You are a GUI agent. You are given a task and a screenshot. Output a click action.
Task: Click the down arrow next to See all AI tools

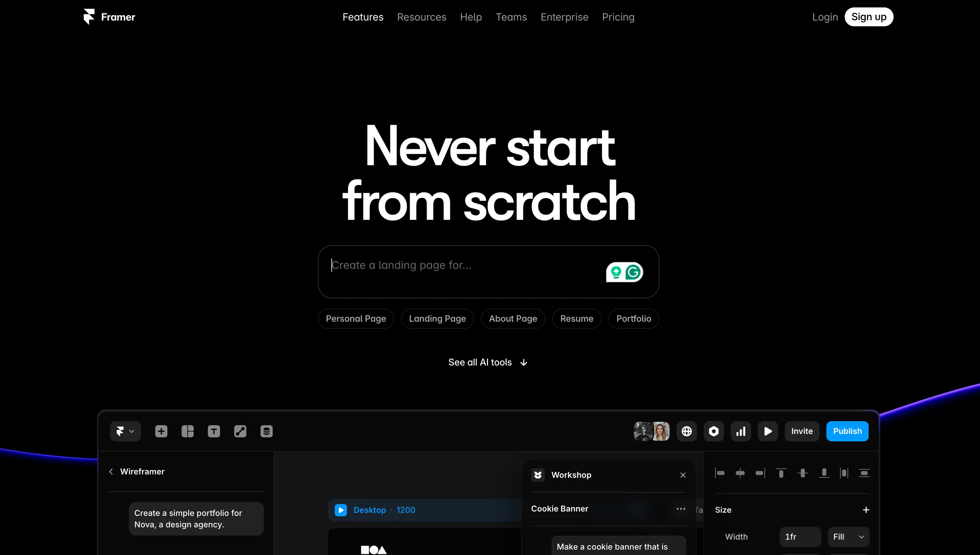tap(523, 362)
